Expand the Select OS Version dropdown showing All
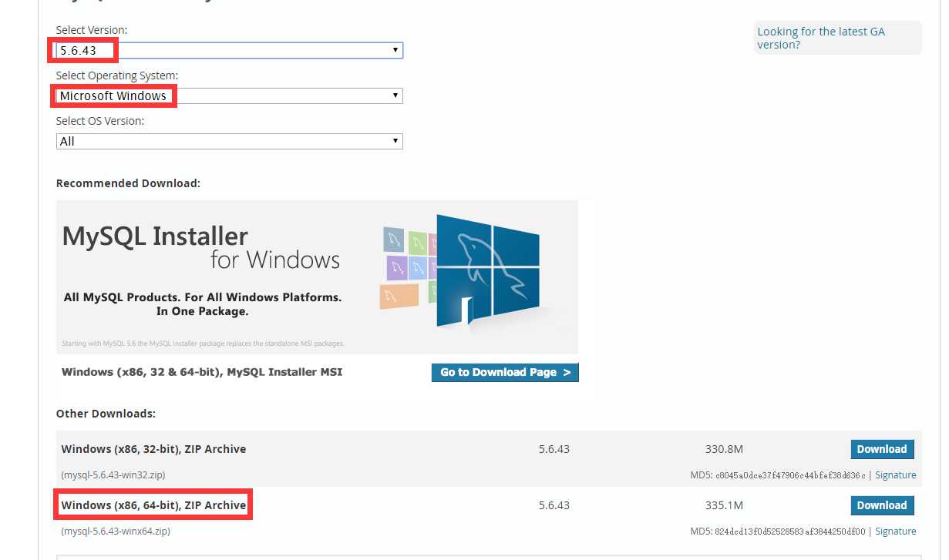This screenshot has height=560, width=949. coord(230,141)
